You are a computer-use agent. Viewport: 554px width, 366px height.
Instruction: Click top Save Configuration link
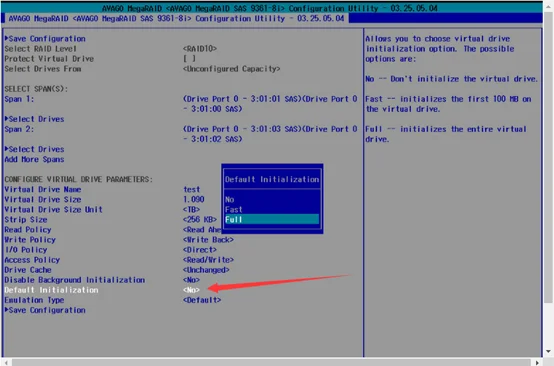tap(45, 39)
